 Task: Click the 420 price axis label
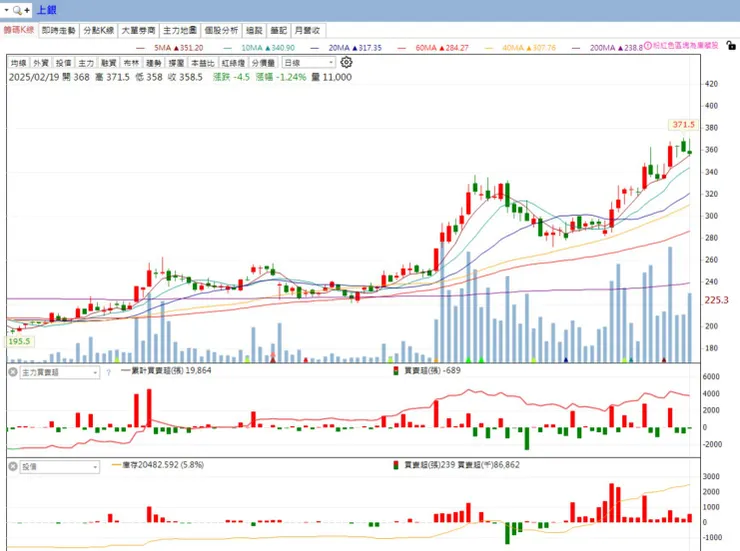click(x=711, y=84)
